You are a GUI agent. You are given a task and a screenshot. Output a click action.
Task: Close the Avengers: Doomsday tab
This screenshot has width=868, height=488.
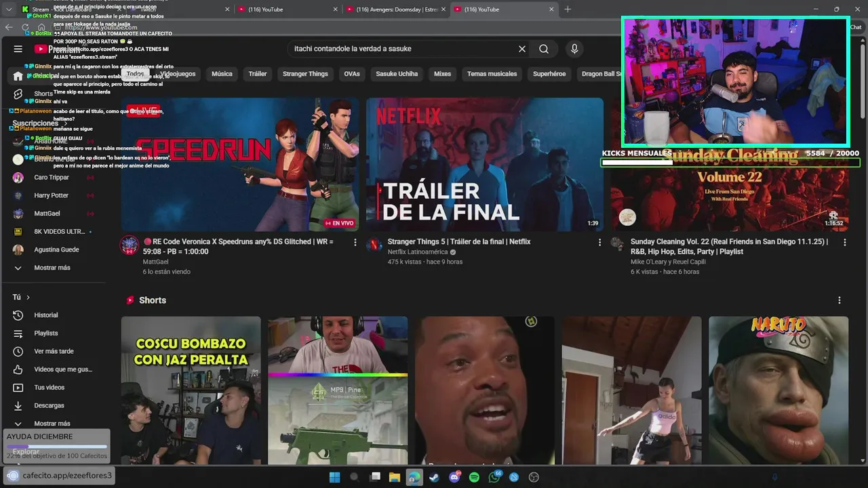(444, 9)
